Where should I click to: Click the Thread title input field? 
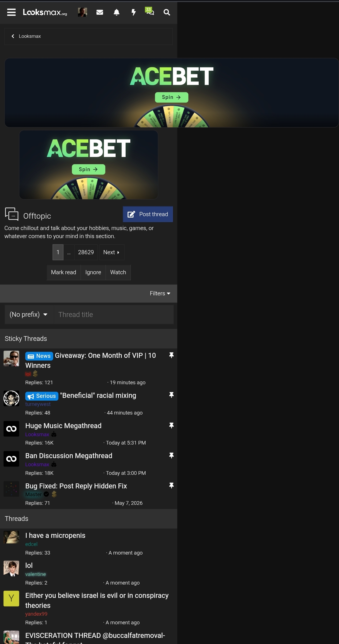coord(114,314)
